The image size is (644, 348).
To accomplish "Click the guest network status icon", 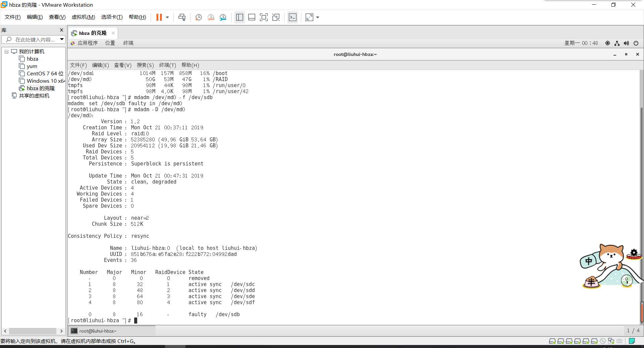I will click(617, 43).
